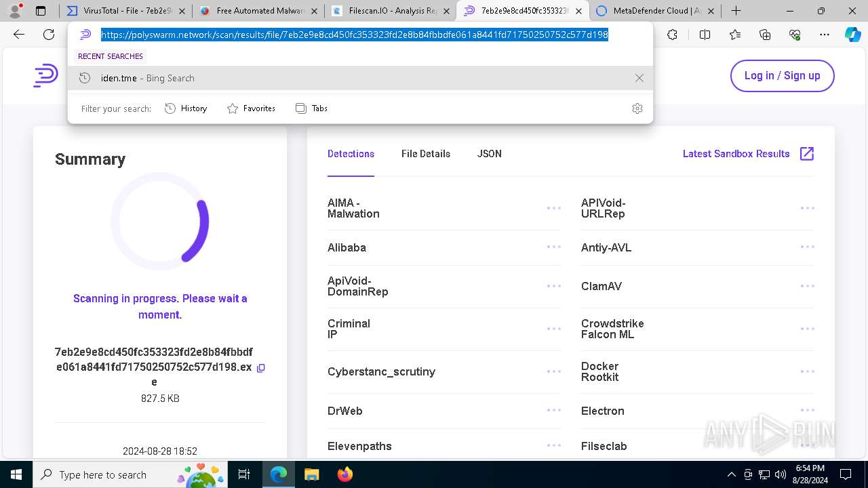
Task: Click the Log in / Sign up button
Action: (x=782, y=76)
